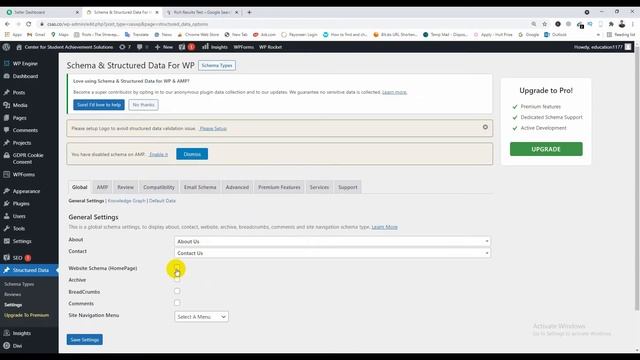Switch to the Support tab
Screen dimensions: 640x360
coord(348,187)
